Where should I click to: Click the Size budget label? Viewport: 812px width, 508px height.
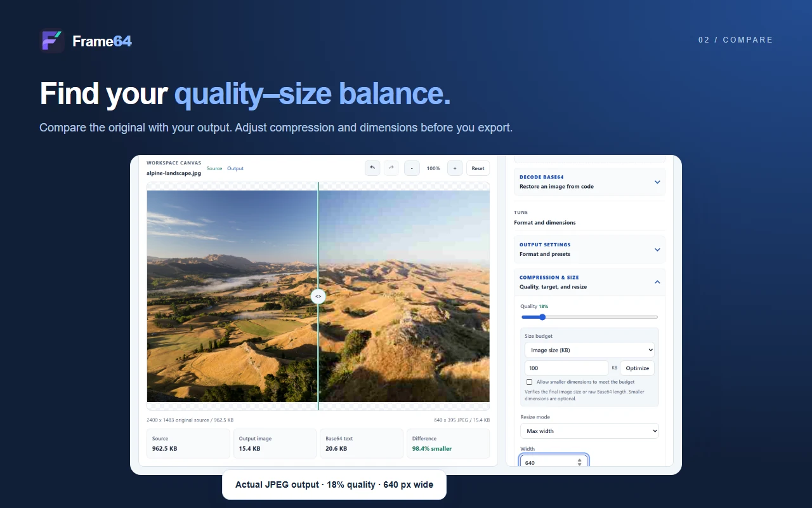(539, 336)
